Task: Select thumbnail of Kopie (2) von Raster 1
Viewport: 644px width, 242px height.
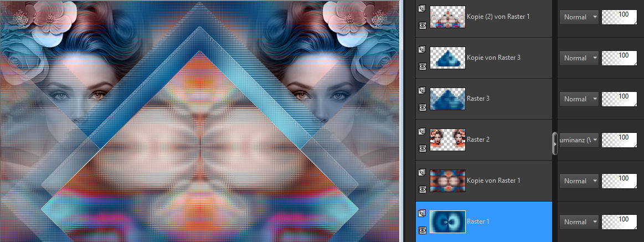Action: [447, 17]
